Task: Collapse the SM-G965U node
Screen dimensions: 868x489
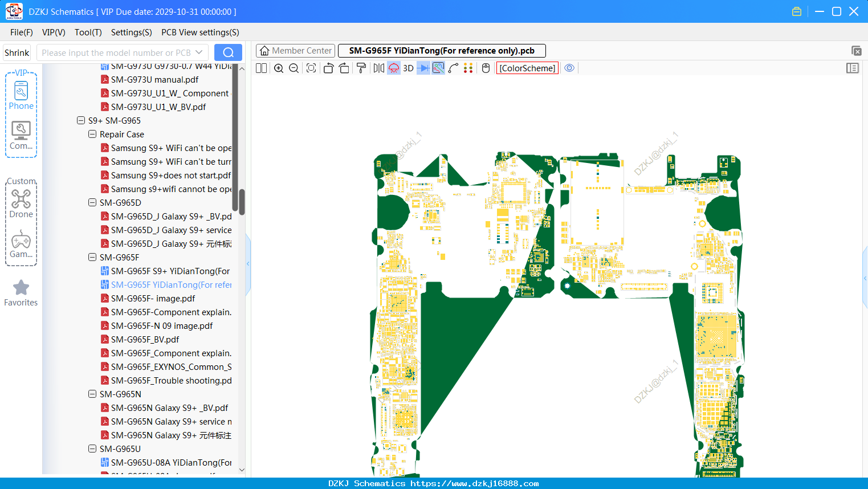Action: (92, 449)
